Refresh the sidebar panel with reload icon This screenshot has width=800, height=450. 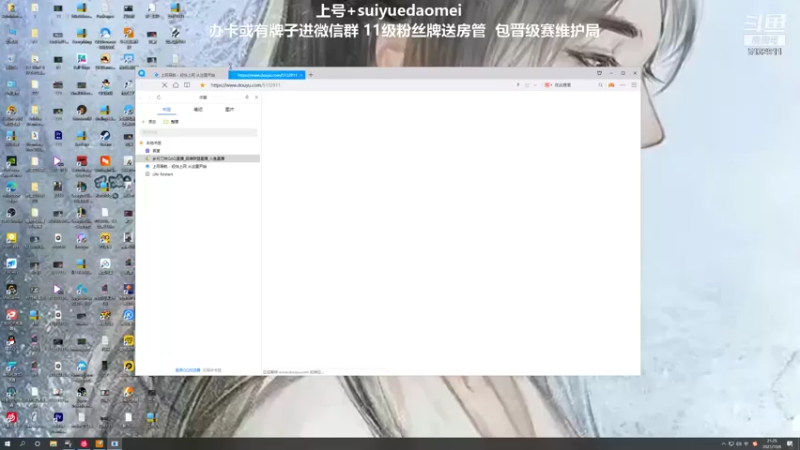pyautogui.click(x=159, y=97)
